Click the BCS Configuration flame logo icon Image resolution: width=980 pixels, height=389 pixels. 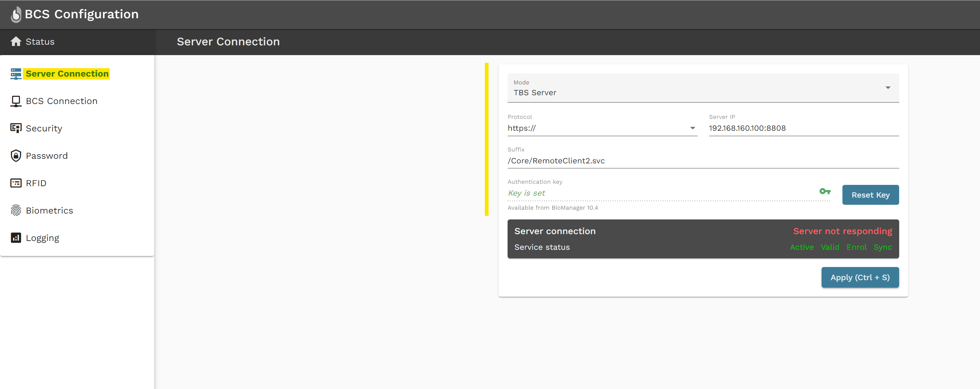point(16,14)
